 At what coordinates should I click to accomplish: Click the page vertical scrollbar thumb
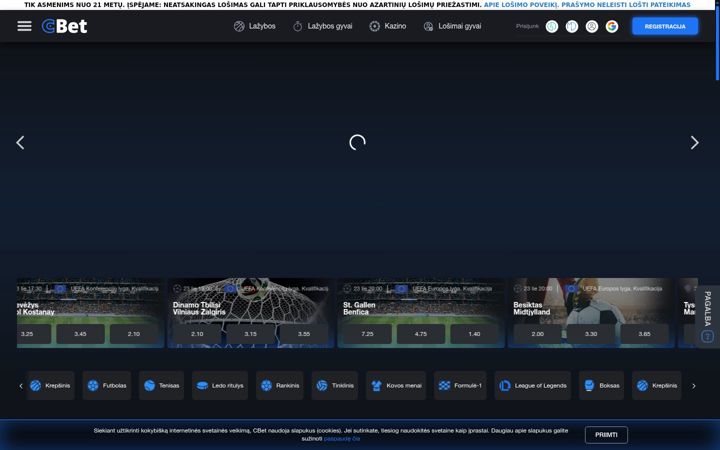tap(717, 44)
